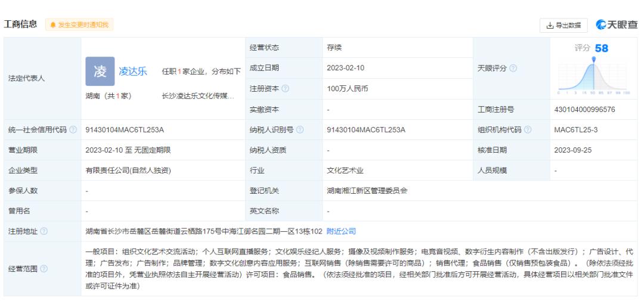Click the info icon next to 注册地址

point(45,231)
